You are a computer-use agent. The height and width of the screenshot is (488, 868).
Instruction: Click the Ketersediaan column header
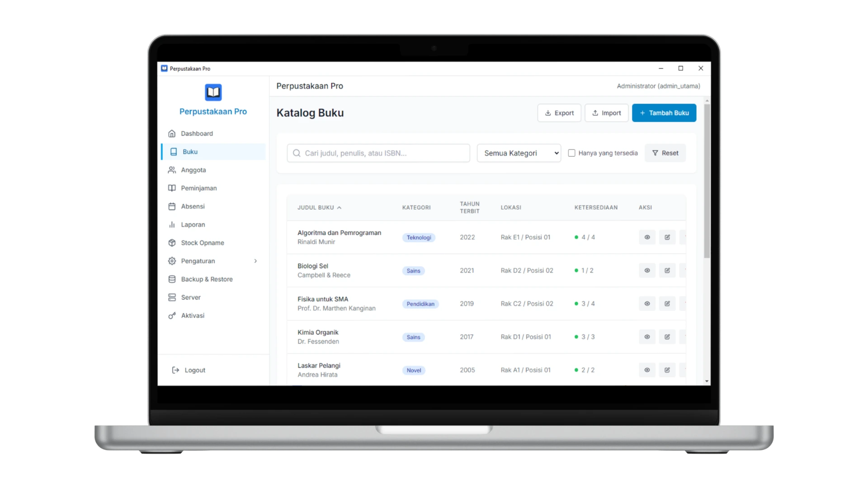[x=596, y=207]
